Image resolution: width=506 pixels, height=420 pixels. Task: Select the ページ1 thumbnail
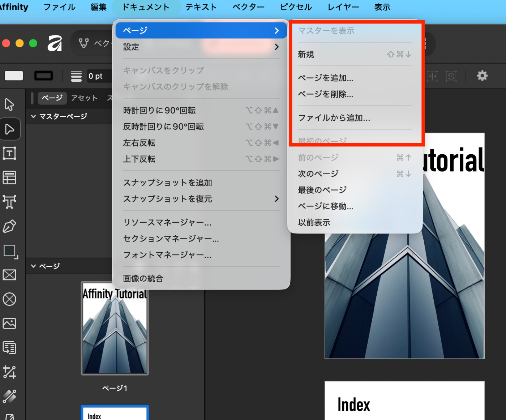point(115,328)
